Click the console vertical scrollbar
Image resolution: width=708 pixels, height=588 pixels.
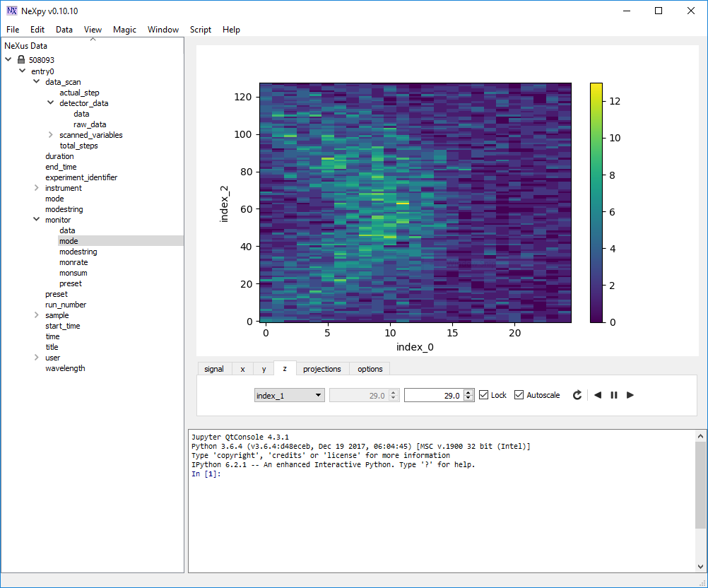pyautogui.click(x=700, y=486)
